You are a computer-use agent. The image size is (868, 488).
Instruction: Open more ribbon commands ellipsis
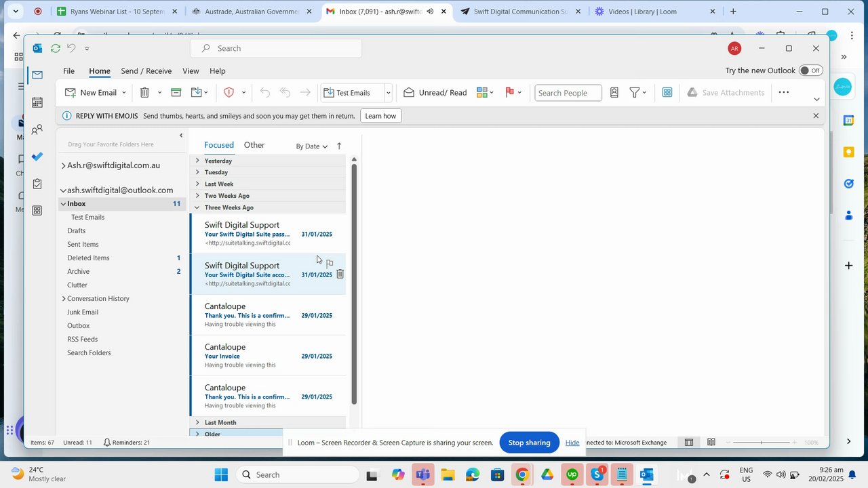[x=784, y=93]
